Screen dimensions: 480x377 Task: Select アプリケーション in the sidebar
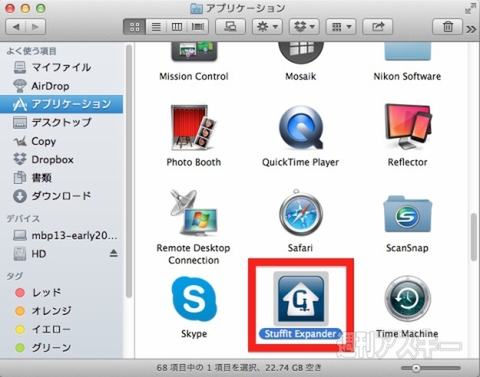61,104
